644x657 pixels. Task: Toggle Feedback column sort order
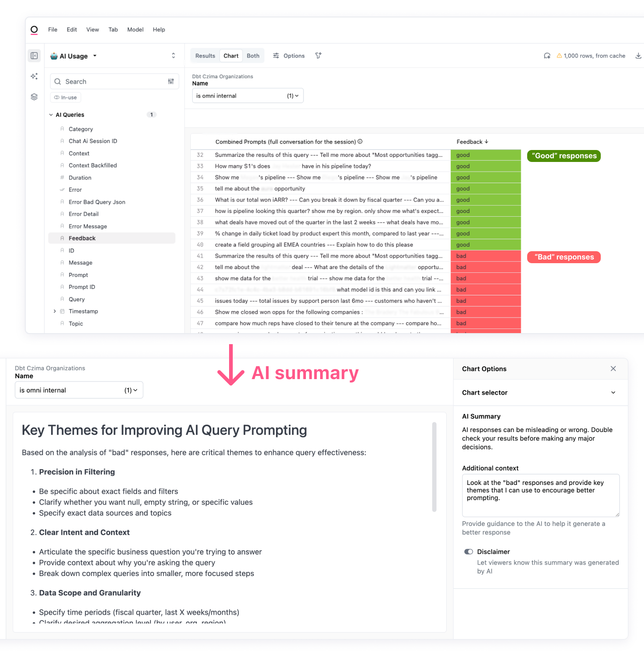click(x=486, y=142)
